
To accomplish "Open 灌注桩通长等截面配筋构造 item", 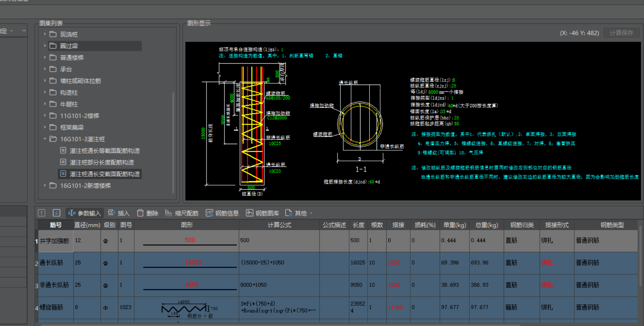I will [105, 151].
